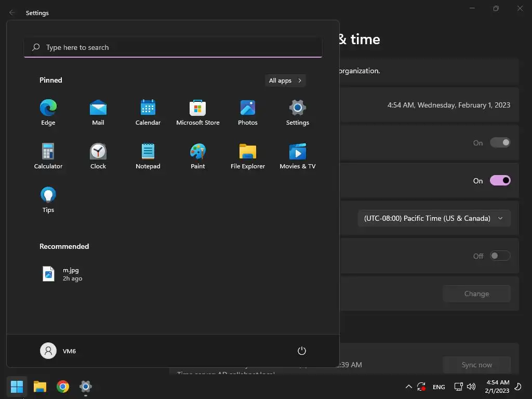Click the Pinned section heading

click(51, 80)
